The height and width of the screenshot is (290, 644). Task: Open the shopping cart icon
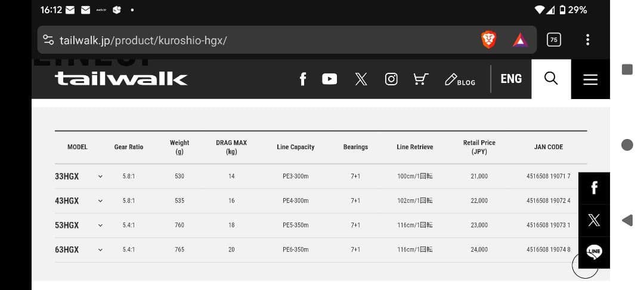(421, 79)
